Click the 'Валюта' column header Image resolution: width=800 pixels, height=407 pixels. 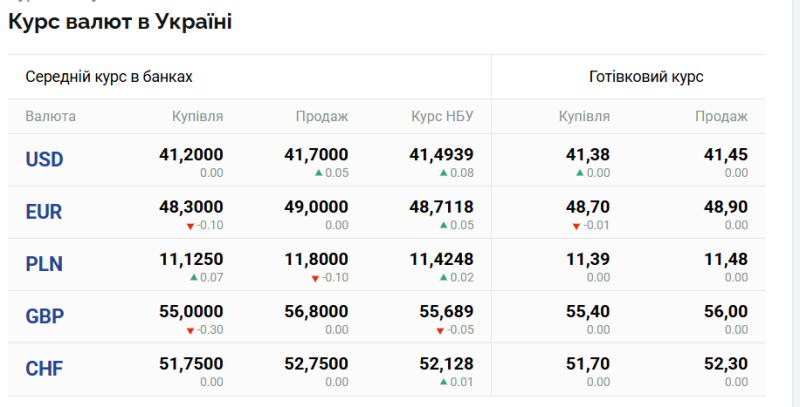[50, 117]
